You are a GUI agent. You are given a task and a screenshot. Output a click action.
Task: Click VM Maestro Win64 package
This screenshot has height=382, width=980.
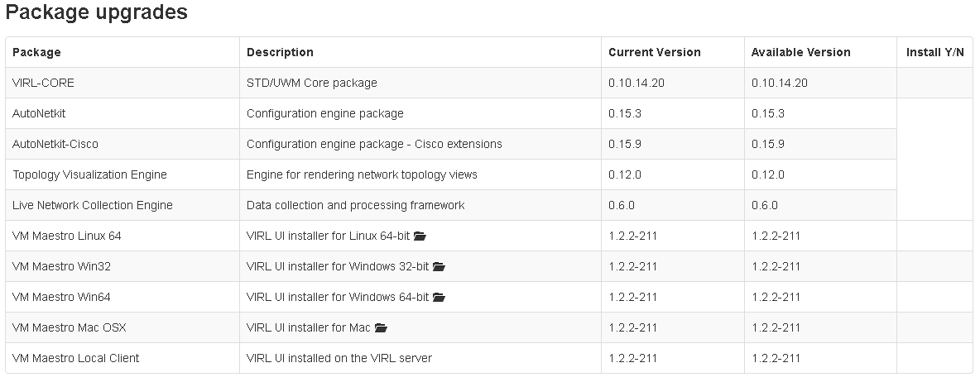click(61, 297)
